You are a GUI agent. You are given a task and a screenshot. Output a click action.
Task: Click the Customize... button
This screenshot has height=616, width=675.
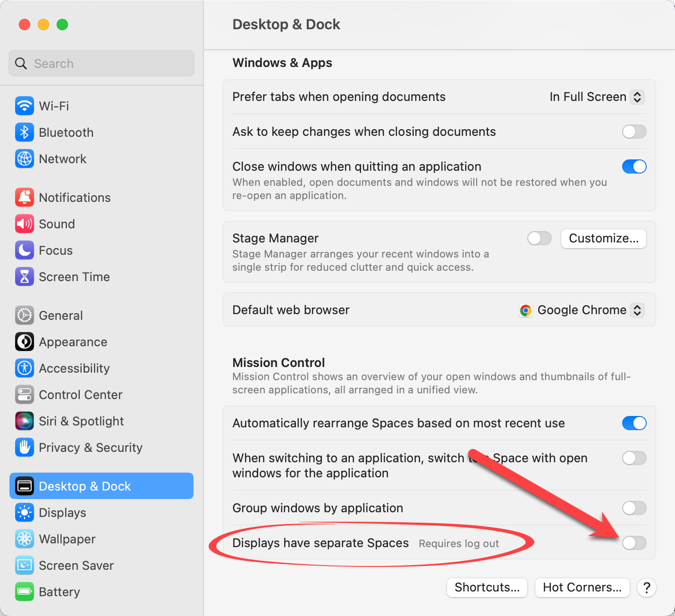point(603,238)
